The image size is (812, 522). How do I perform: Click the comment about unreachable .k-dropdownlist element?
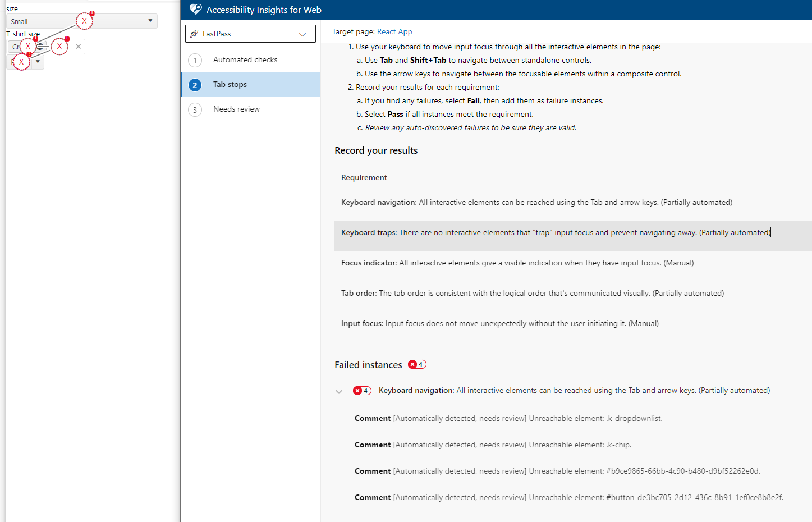[508, 419]
